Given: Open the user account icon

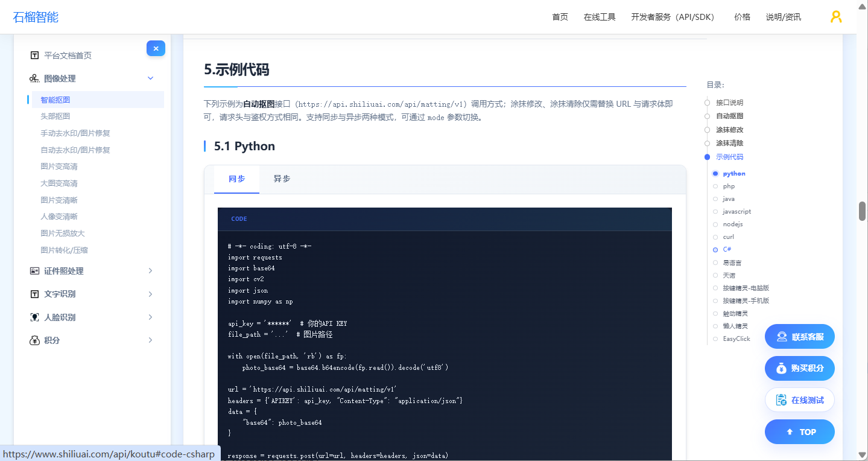Looking at the screenshot, I should [x=836, y=17].
